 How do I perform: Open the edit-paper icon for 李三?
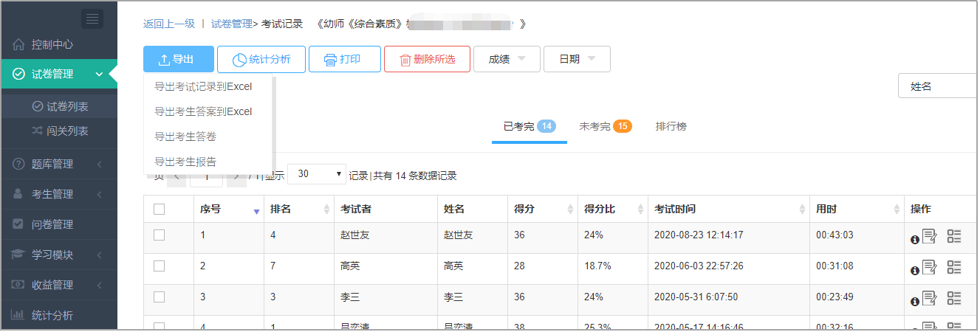pos(929,298)
